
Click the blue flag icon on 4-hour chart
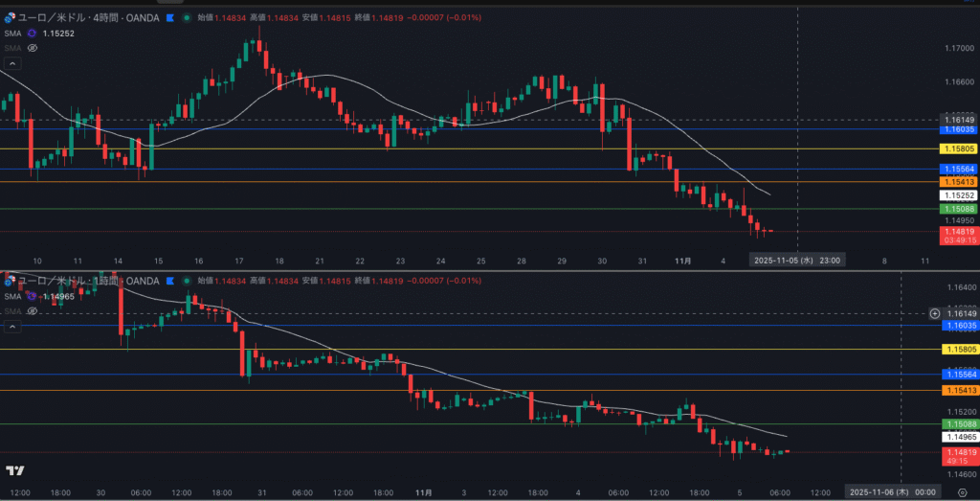tap(170, 17)
